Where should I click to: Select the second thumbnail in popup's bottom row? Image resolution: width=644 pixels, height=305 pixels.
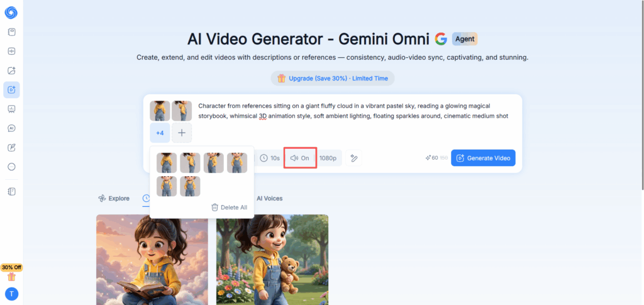[190, 186]
